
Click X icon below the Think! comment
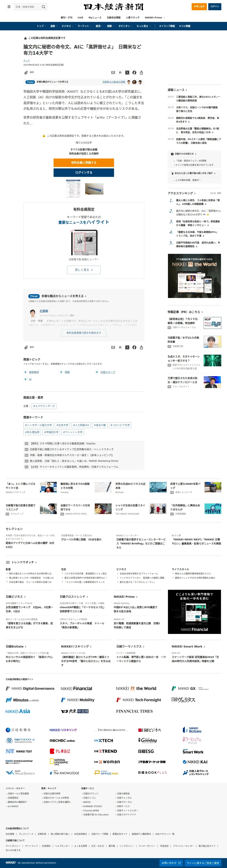click(127, 347)
